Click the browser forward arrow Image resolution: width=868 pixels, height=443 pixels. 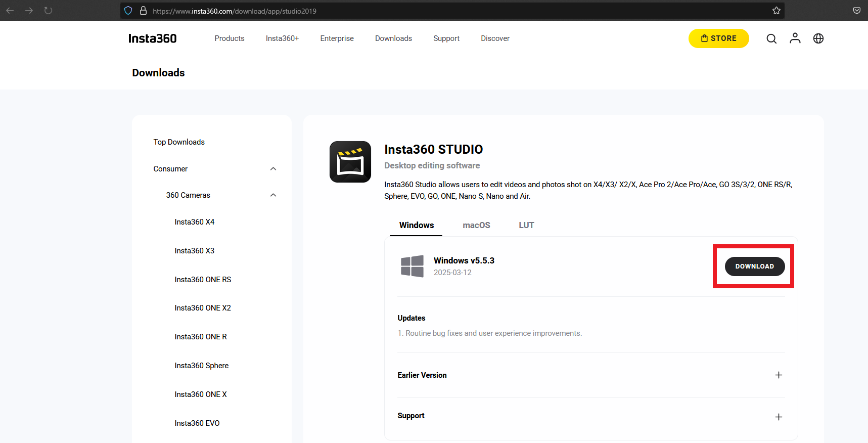[x=29, y=11]
